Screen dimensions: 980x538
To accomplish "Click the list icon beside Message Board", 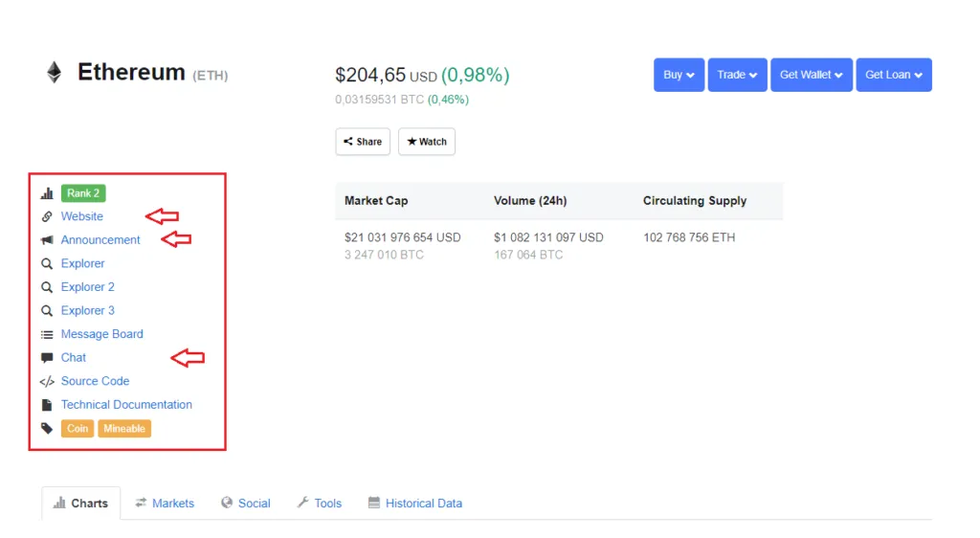I will [x=47, y=334].
